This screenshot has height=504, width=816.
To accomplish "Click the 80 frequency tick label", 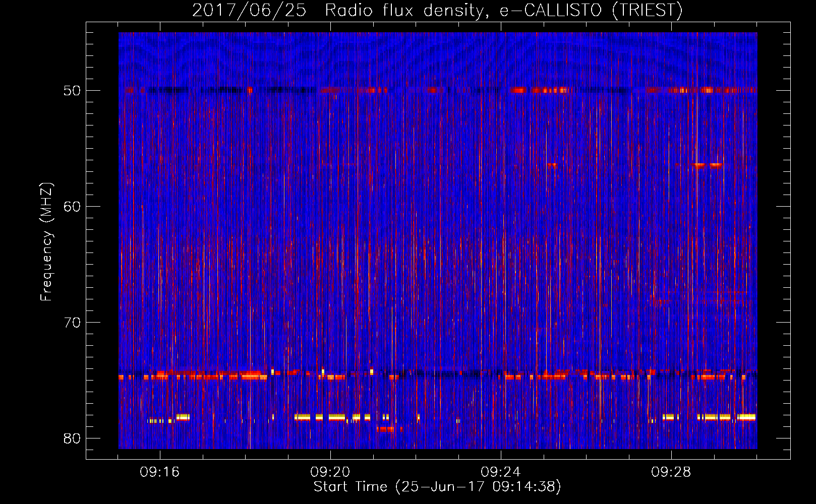I will click(72, 438).
